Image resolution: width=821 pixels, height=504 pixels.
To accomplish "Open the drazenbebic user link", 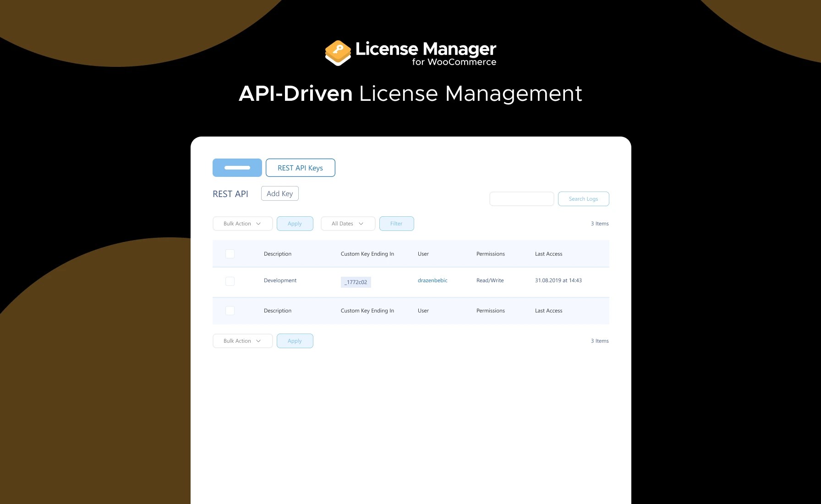I will [x=432, y=280].
